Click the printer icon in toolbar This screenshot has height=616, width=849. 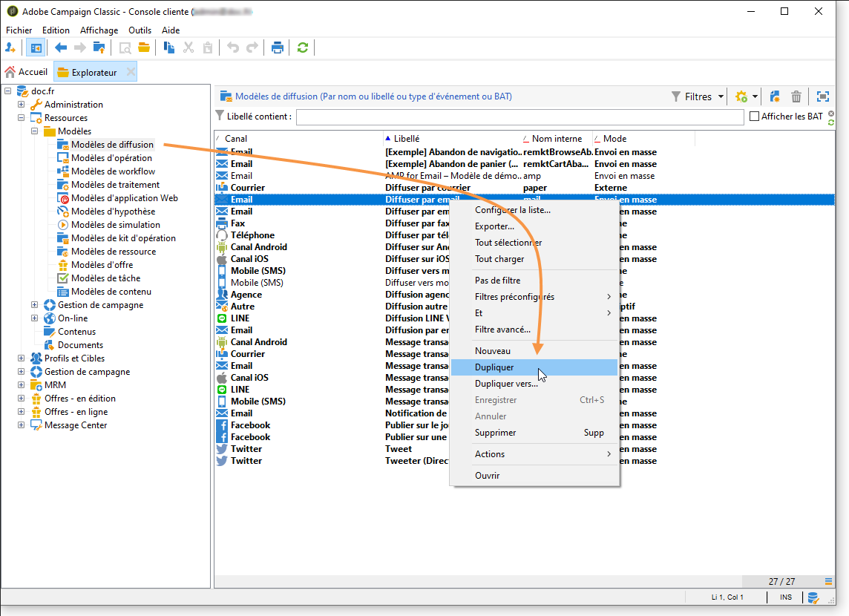point(278,47)
